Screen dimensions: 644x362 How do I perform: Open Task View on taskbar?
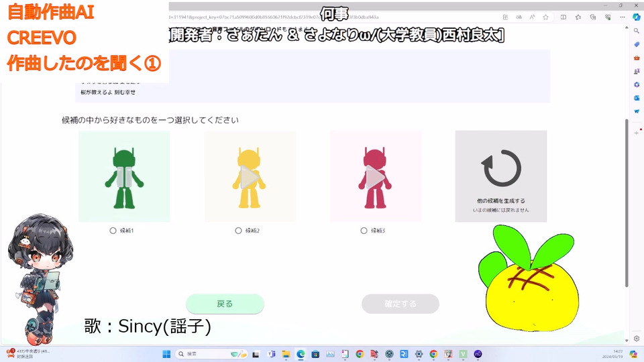(256, 354)
